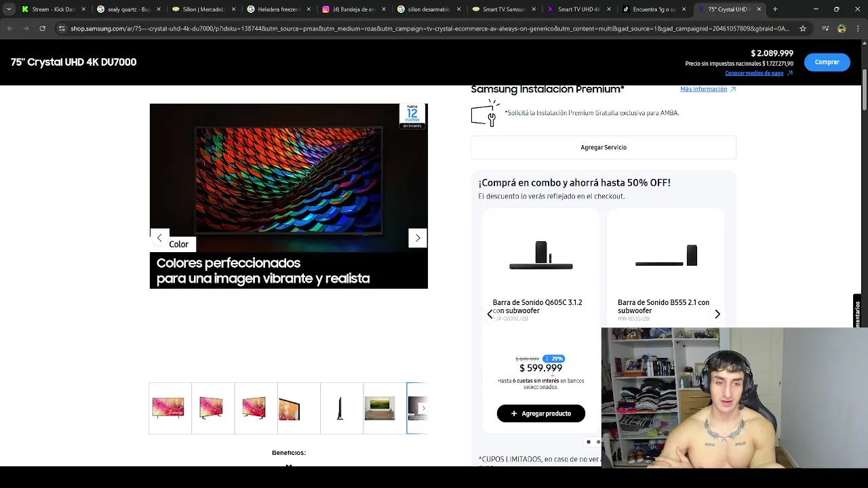Click the 75" Crystal UHD 4K DU7000 title
This screenshot has height=488, width=868.
(x=73, y=62)
